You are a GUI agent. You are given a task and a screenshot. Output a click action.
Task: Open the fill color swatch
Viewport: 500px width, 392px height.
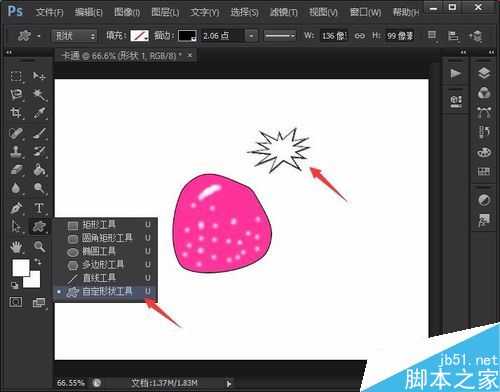click(x=139, y=36)
